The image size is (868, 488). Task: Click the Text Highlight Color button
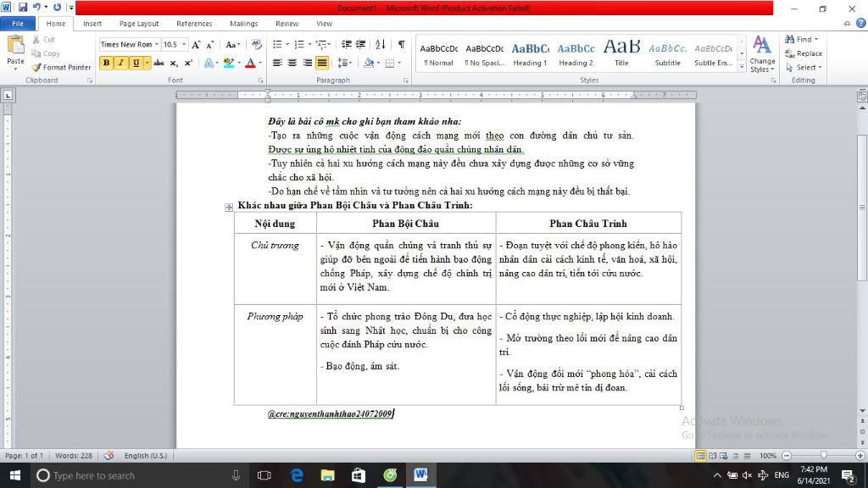click(x=229, y=63)
